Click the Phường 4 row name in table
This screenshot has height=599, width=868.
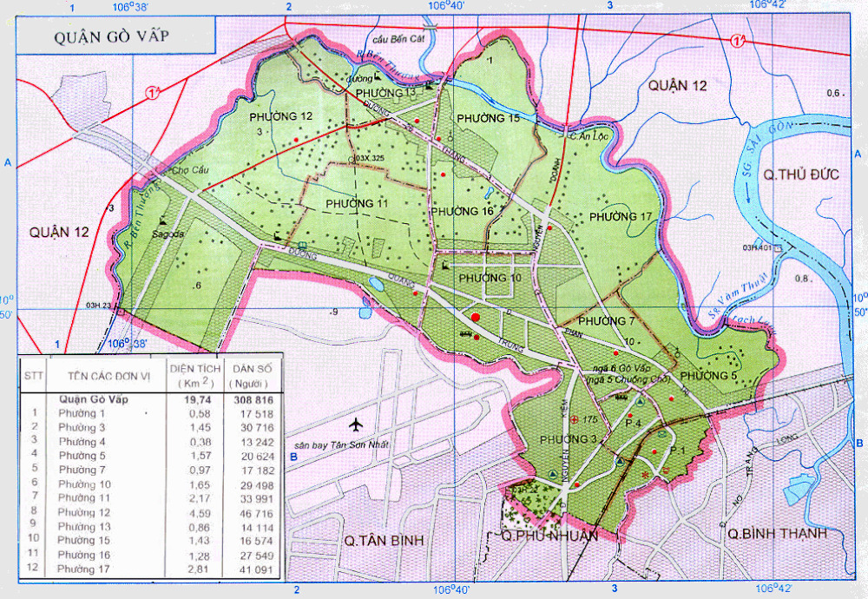pos(82,442)
